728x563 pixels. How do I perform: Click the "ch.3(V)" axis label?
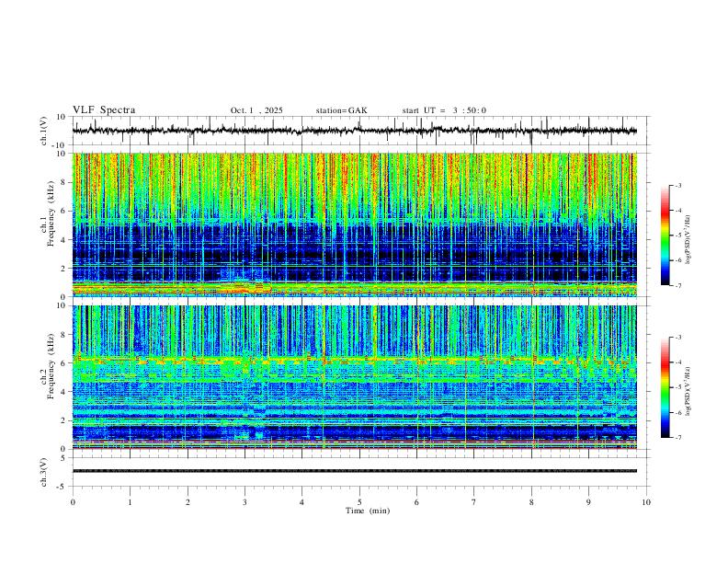pos(44,472)
